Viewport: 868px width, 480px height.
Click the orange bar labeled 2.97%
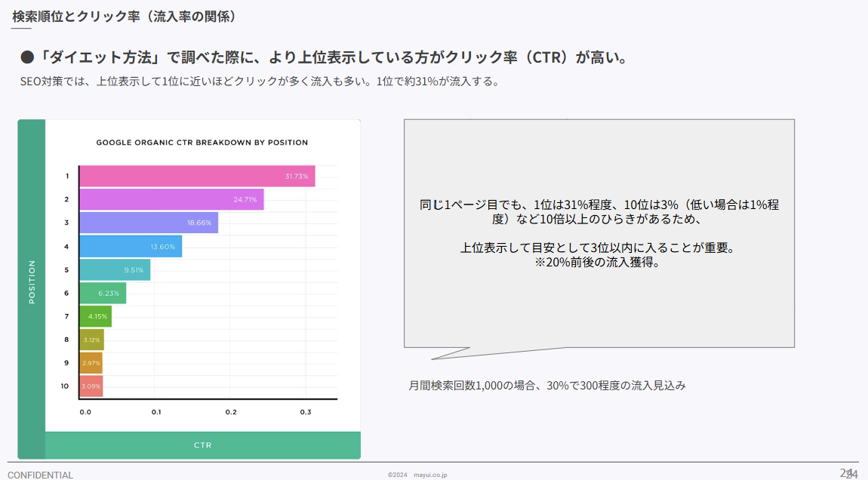[x=91, y=363]
